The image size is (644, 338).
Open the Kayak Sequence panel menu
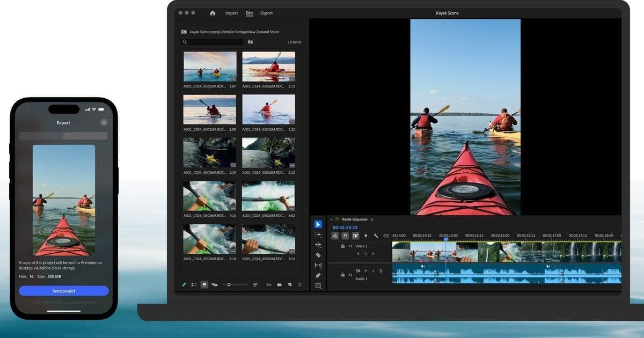pos(371,219)
